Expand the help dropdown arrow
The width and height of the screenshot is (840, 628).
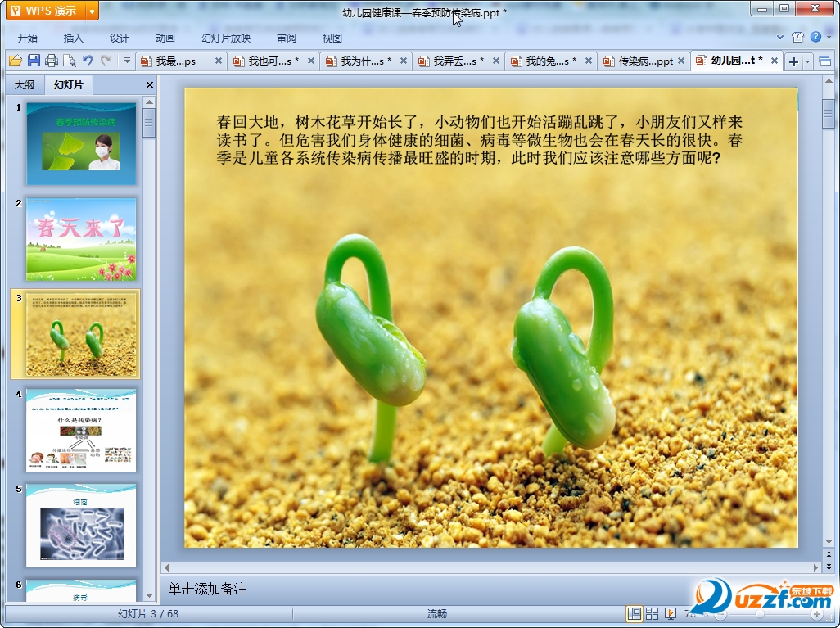[x=829, y=38]
